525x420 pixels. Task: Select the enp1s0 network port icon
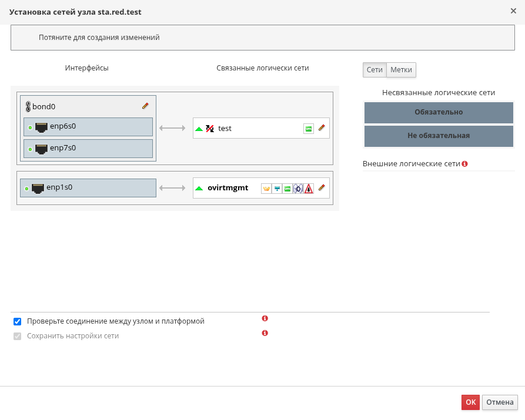(x=38, y=188)
